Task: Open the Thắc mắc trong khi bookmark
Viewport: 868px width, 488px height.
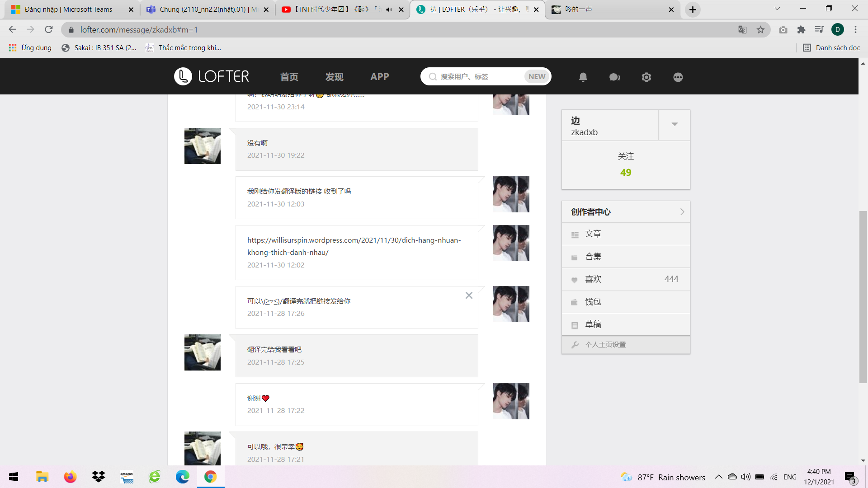Action: (x=183, y=48)
